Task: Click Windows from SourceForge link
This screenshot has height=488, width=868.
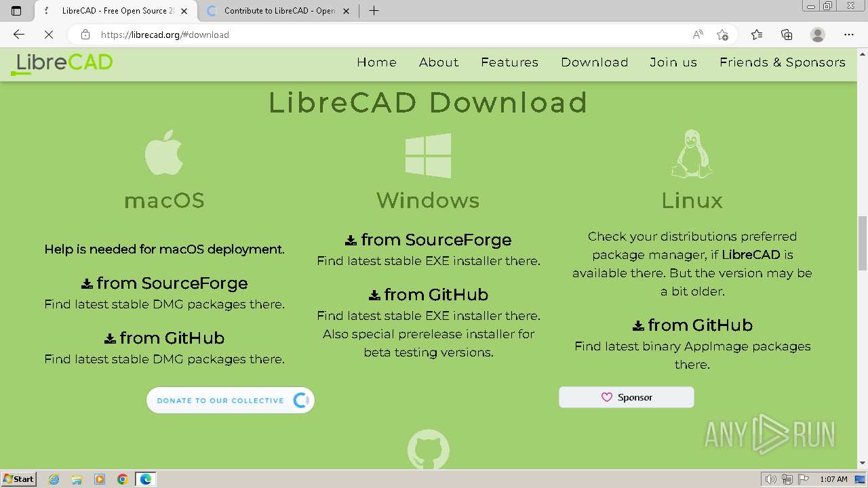Action: (428, 240)
